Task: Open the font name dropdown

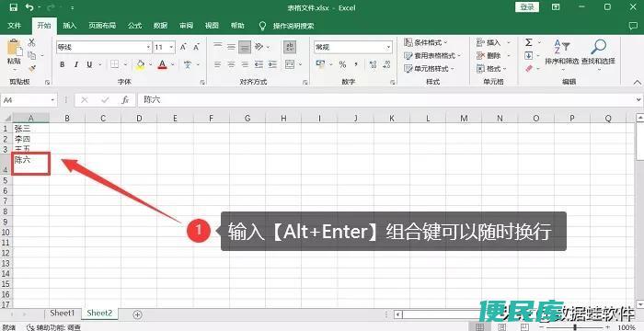Action: click(149, 47)
